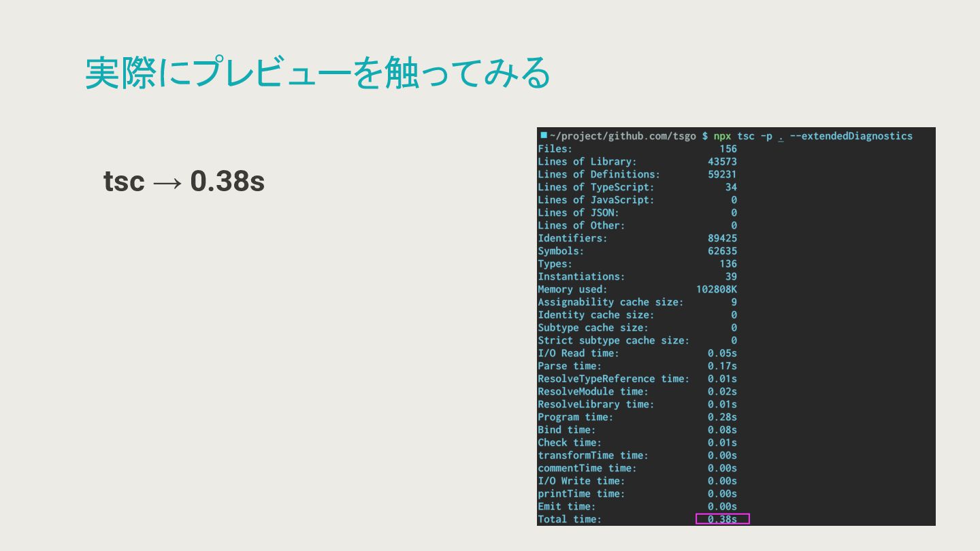Viewport: 980px width, 551px height.
Task: Click the Types value 136
Action: coord(728,264)
